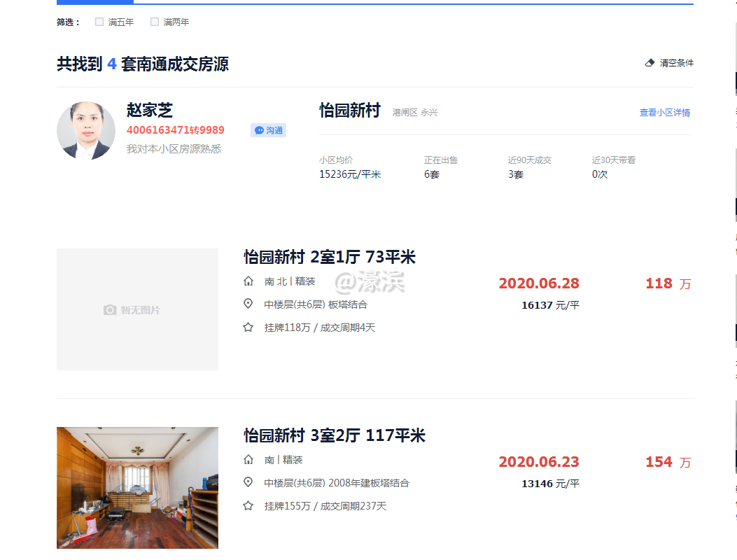Click the 怡园新村 community name heading

click(350, 110)
